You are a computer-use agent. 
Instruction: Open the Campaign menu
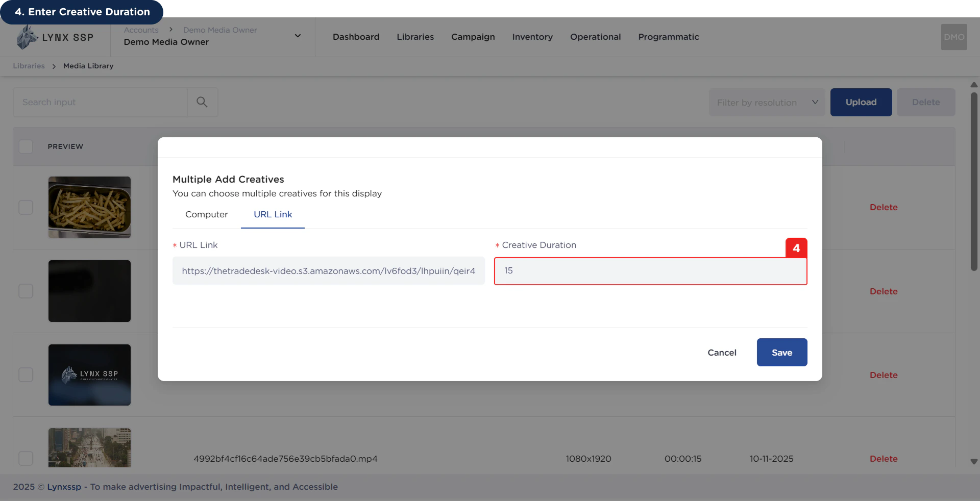473,37
